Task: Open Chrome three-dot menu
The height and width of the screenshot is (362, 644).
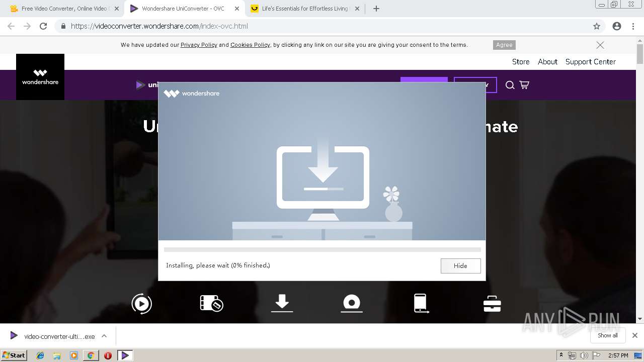Action: tap(633, 26)
